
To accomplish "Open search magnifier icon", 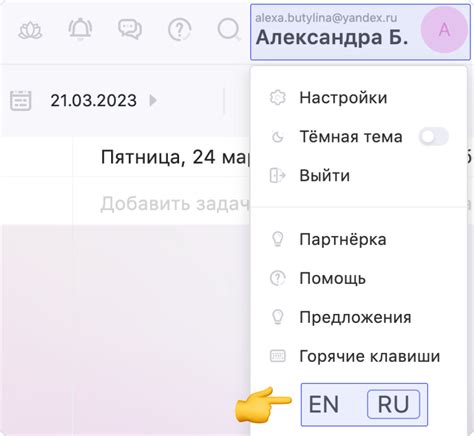I will (229, 30).
